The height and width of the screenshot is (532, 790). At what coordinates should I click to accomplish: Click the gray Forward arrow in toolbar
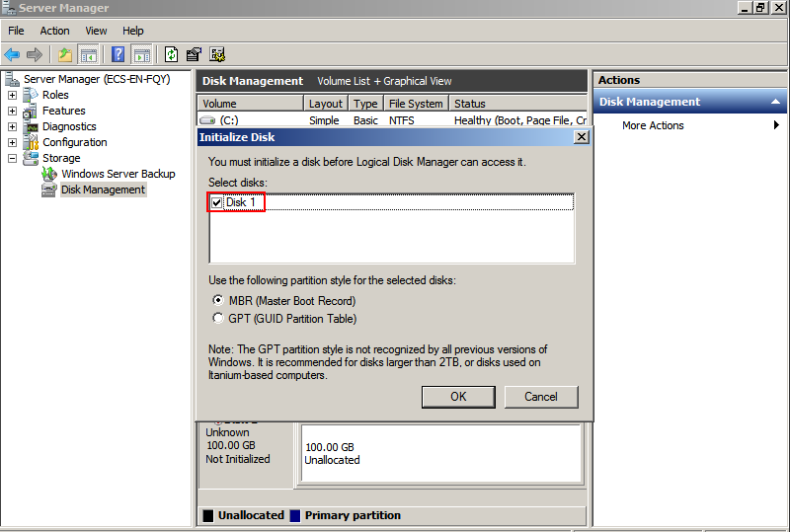click(35, 54)
